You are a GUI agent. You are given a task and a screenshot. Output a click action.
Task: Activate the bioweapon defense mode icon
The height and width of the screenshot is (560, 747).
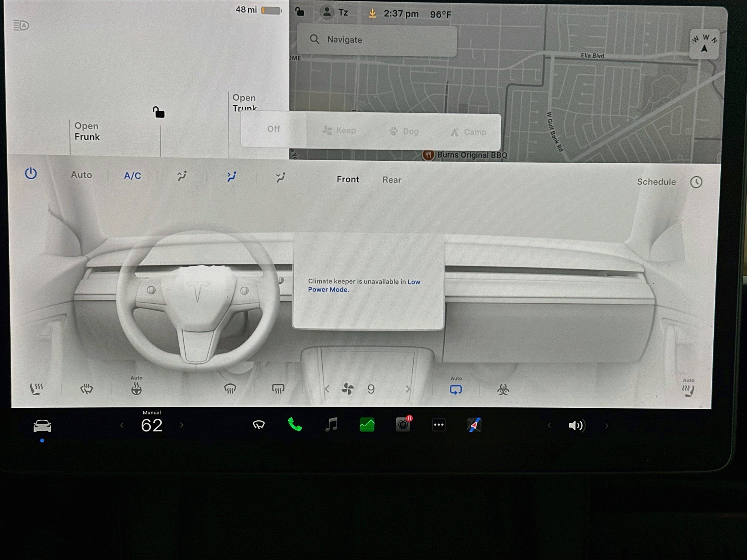pos(503,390)
